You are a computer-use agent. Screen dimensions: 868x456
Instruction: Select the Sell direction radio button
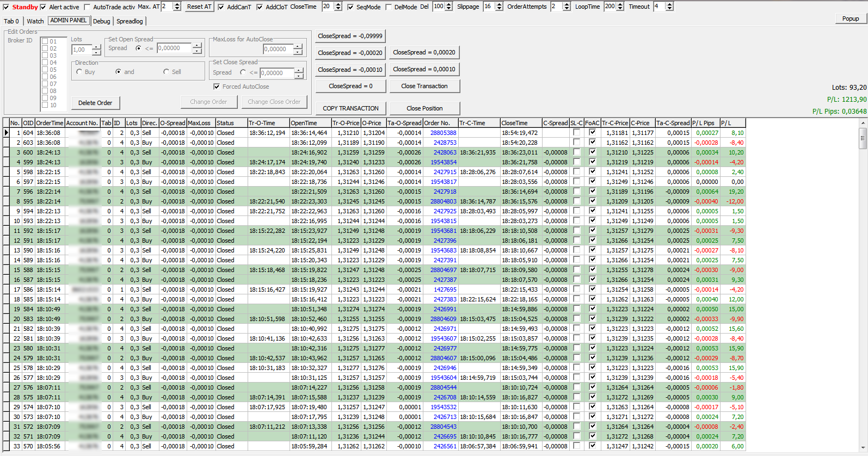pos(166,72)
